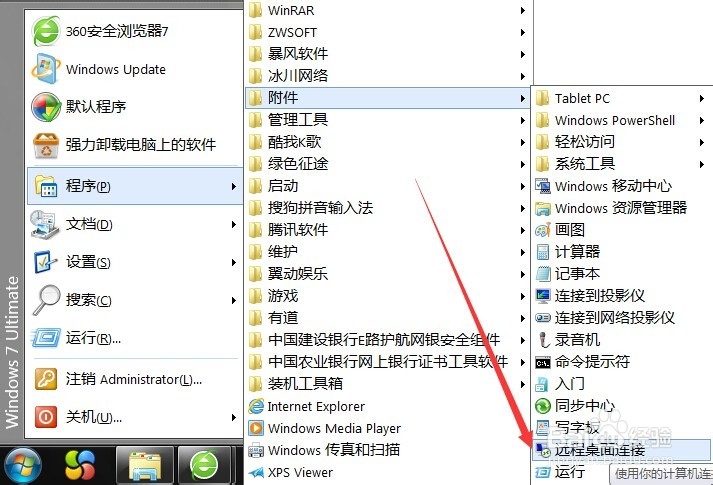This screenshot has height=485, width=713.
Task: Click the 搜索(C) magnifier icon
Action: pyautogui.click(x=46, y=300)
